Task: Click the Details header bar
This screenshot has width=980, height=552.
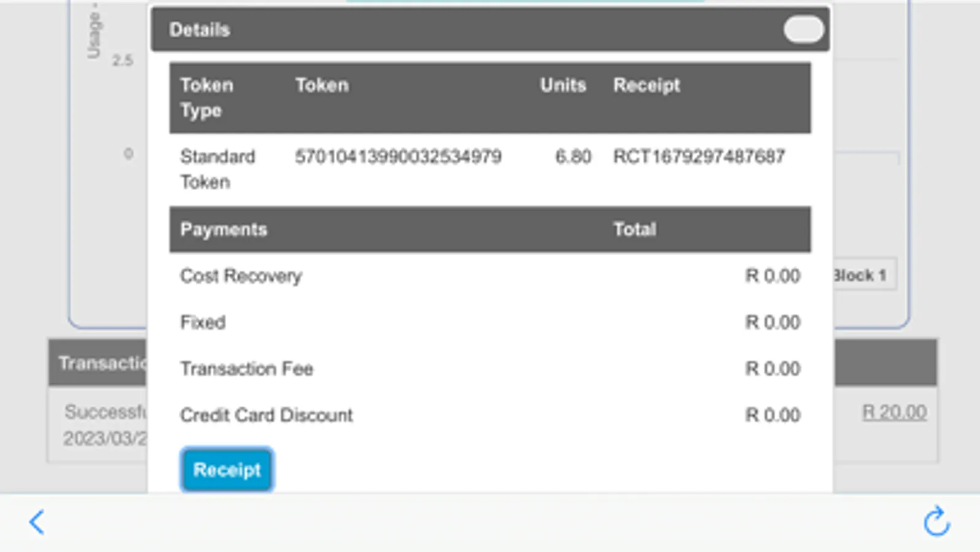Action: point(429,29)
